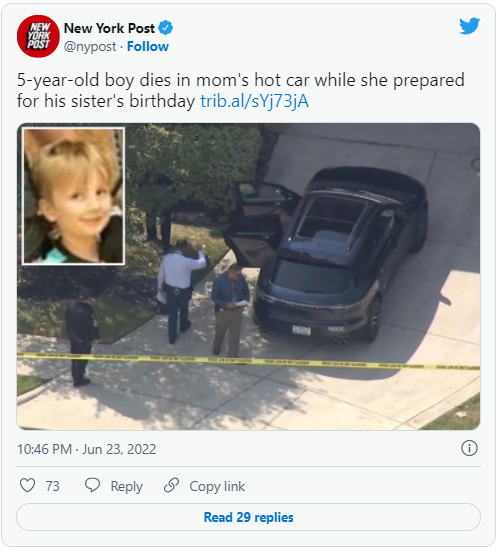The image size is (499, 548).
Task: Open the New York Post avatar
Action: click(x=38, y=36)
